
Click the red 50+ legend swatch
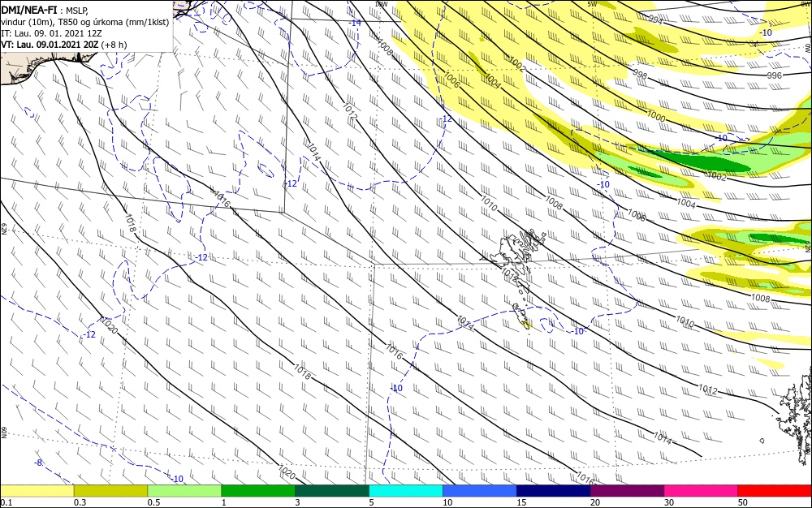(x=775, y=491)
